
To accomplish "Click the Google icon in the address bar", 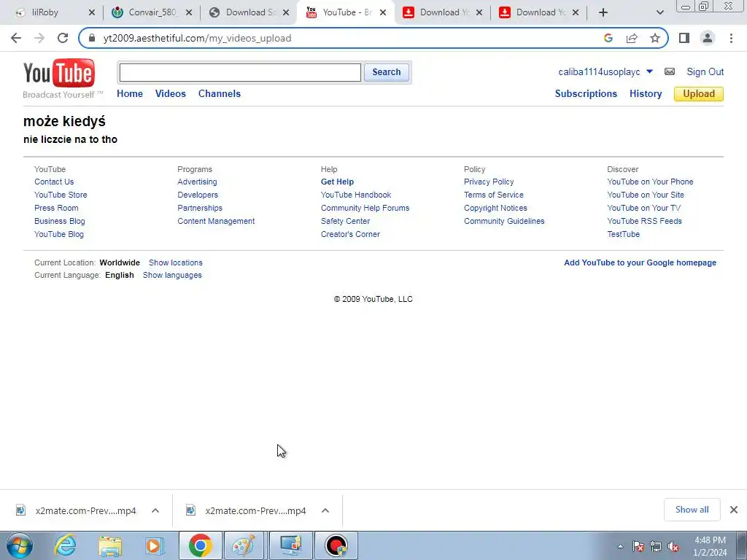I will pos(608,38).
